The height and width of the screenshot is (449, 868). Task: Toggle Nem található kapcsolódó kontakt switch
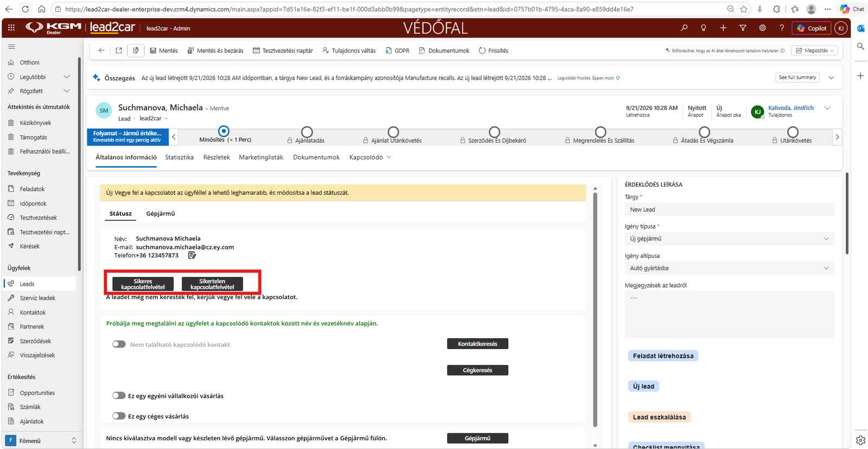[119, 344]
